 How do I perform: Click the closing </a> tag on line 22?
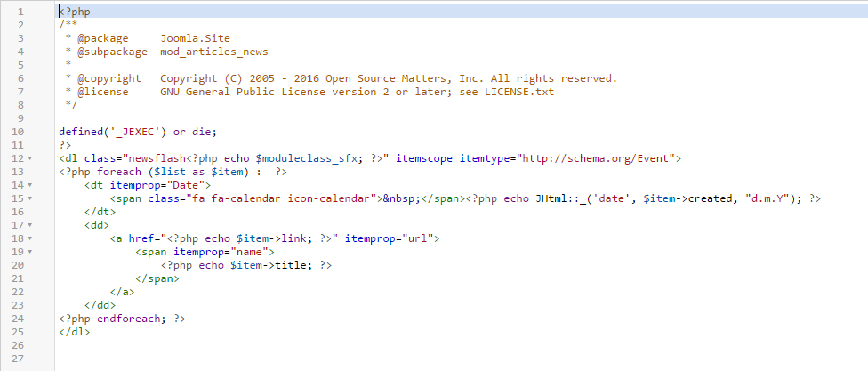tap(123, 291)
